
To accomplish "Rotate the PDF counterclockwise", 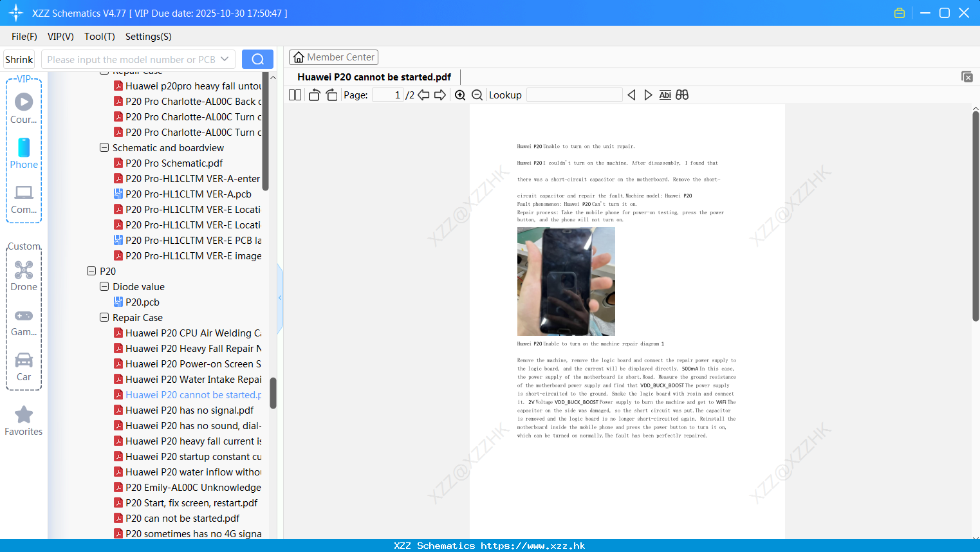I will [x=314, y=95].
